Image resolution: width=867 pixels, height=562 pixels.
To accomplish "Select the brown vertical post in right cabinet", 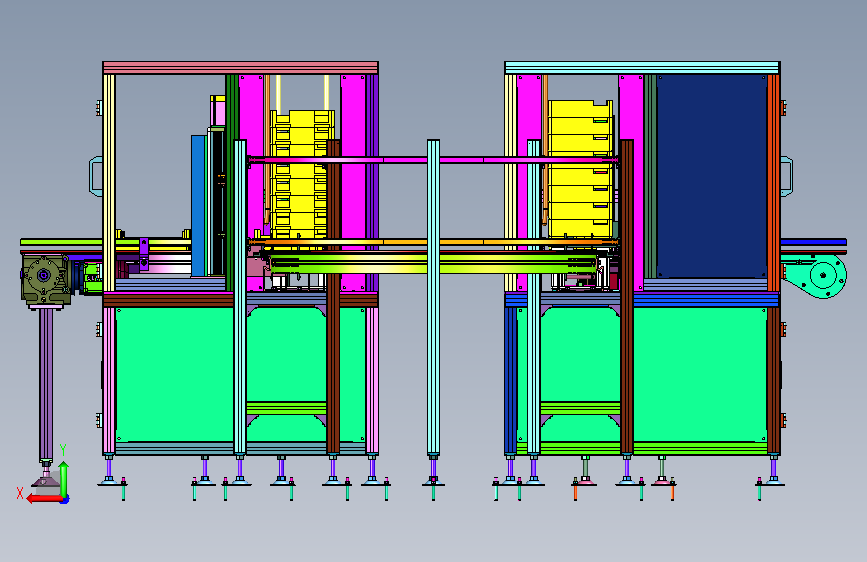I will (626, 297).
